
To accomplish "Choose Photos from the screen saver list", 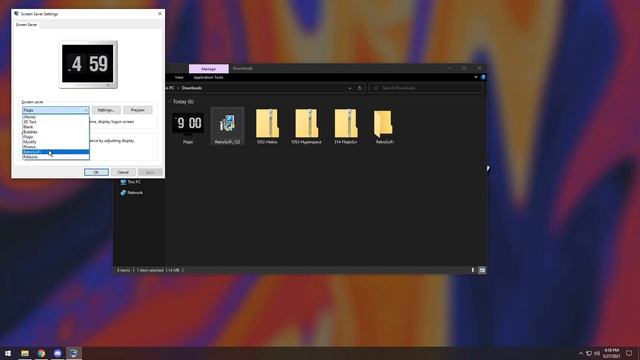I will pyautogui.click(x=56, y=147).
